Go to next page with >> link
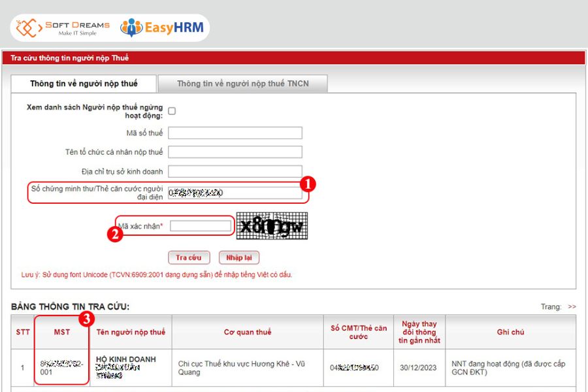 pyautogui.click(x=572, y=306)
